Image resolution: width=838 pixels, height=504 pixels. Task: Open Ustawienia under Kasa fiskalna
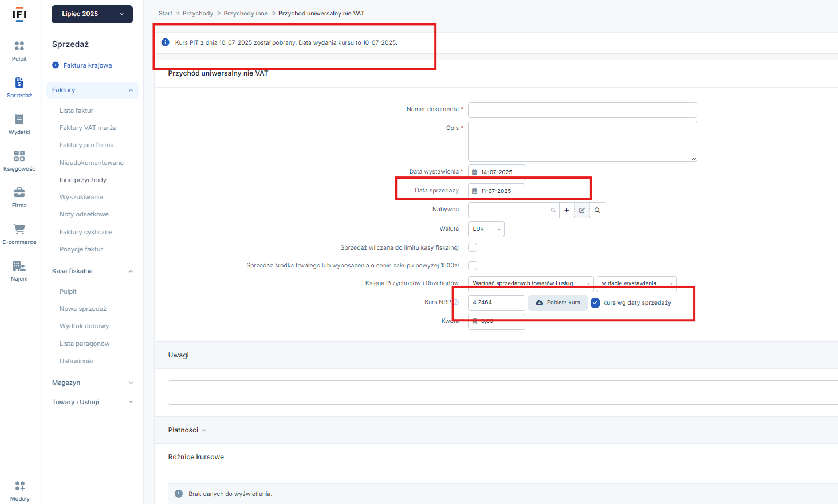tap(76, 361)
